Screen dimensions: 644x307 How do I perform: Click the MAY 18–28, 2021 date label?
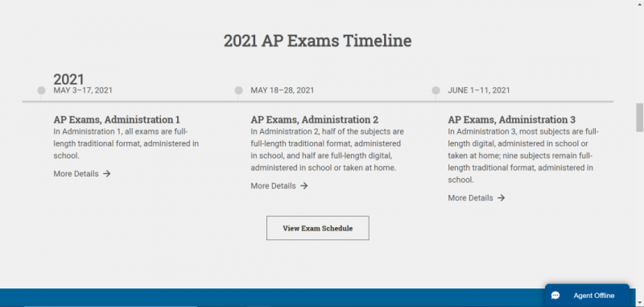tap(283, 90)
